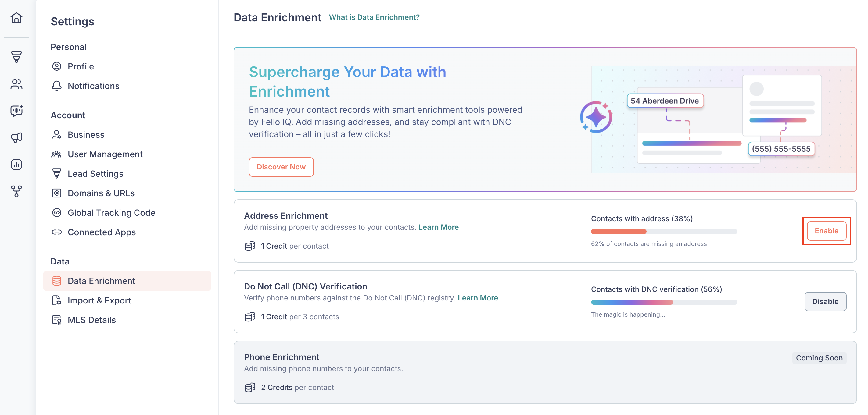
Task: Open User Management page
Action: [x=127, y=154]
